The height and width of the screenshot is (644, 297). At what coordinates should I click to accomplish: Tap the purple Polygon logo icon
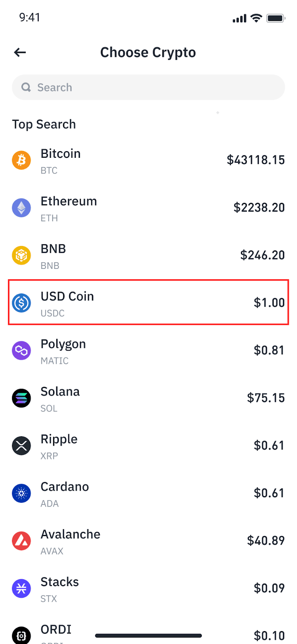[x=21, y=351]
